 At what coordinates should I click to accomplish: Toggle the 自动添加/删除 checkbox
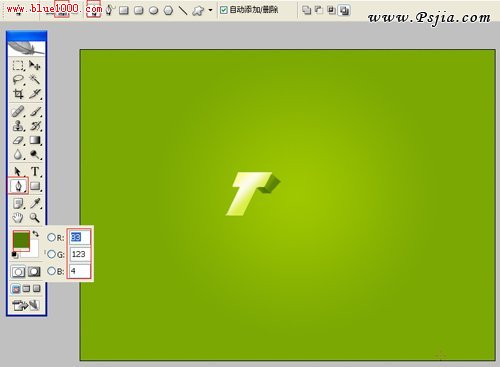coord(224,10)
